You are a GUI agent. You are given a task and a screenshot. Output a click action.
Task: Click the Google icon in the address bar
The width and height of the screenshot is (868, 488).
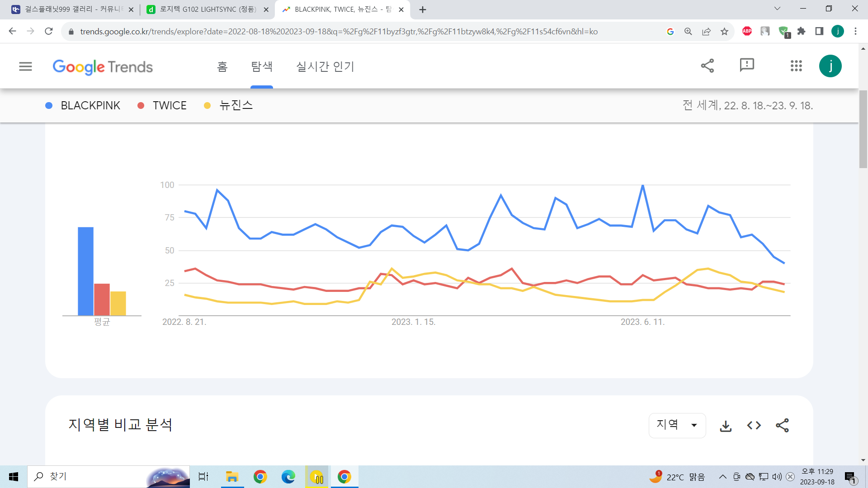[670, 32]
